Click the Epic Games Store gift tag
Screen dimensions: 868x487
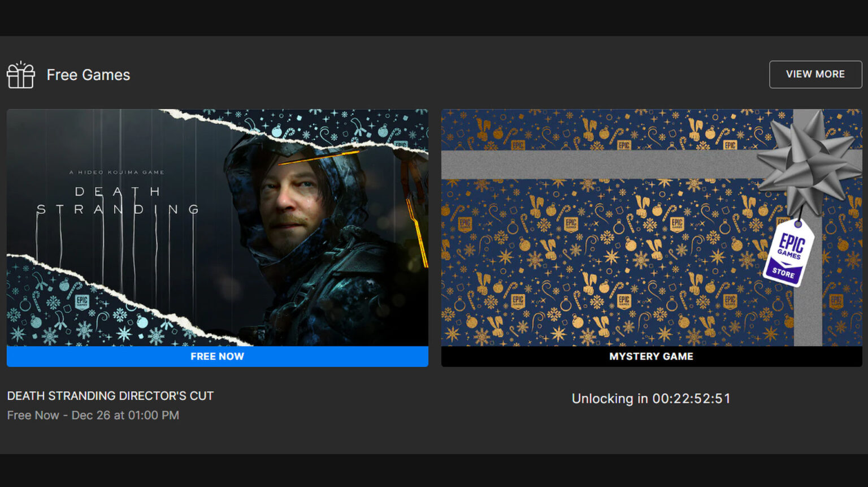788,253
